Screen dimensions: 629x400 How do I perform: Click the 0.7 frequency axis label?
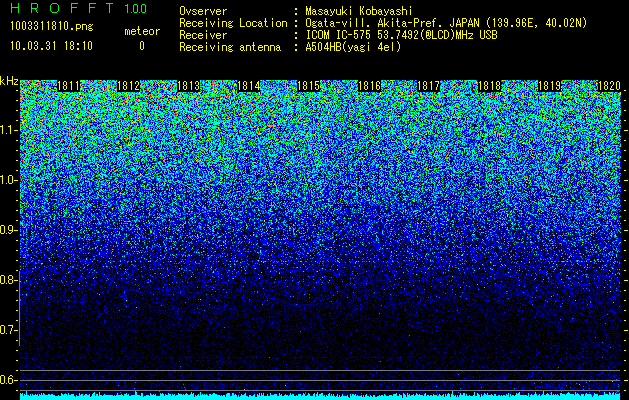(8, 330)
